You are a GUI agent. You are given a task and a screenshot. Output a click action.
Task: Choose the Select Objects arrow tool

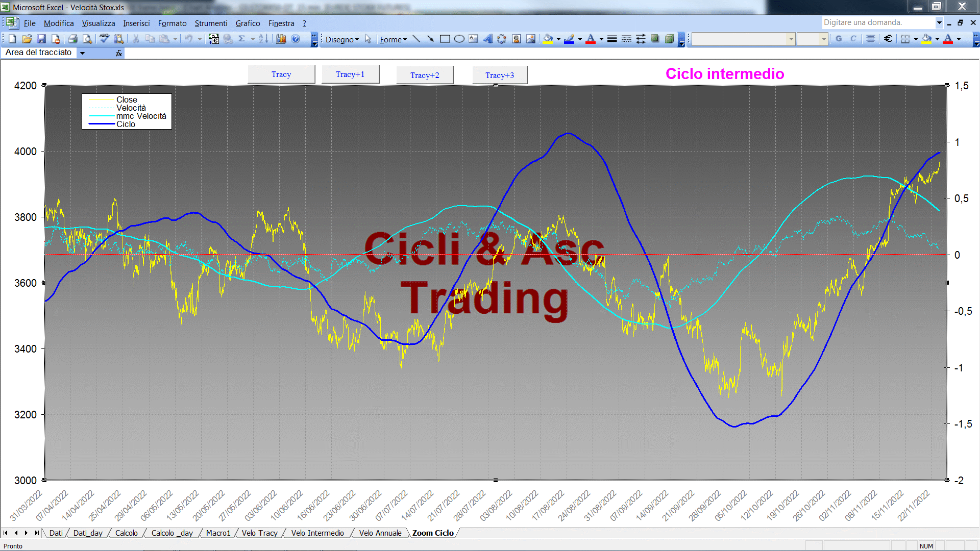coord(368,39)
